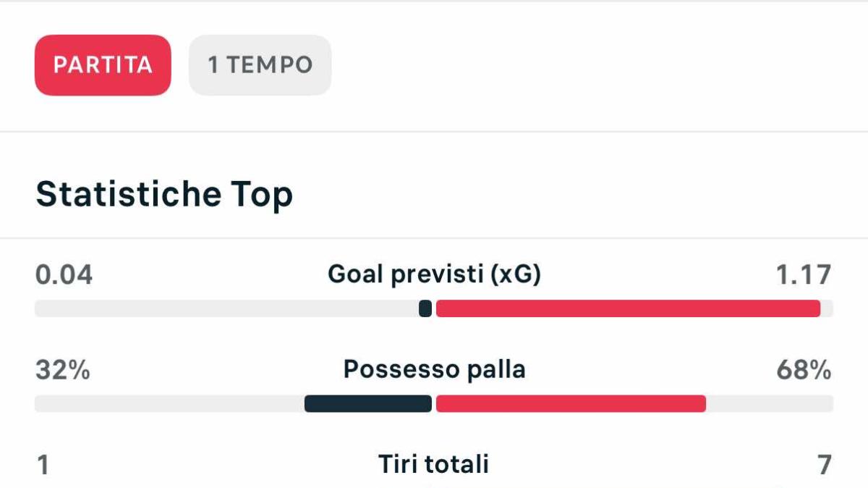Image resolution: width=868 pixels, height=488 pixels.
Task: Open the Goal previsti (xG) statistic row
Action: (434, 274)
